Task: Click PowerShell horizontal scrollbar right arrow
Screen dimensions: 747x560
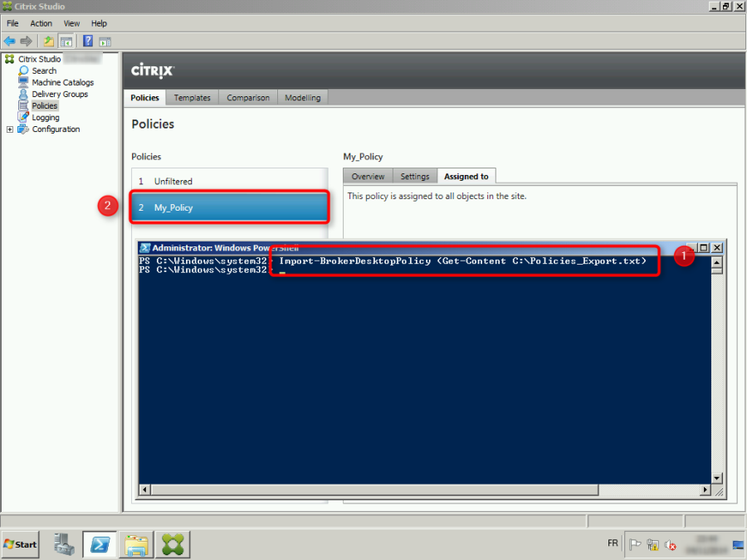Action: click(705, 489)
